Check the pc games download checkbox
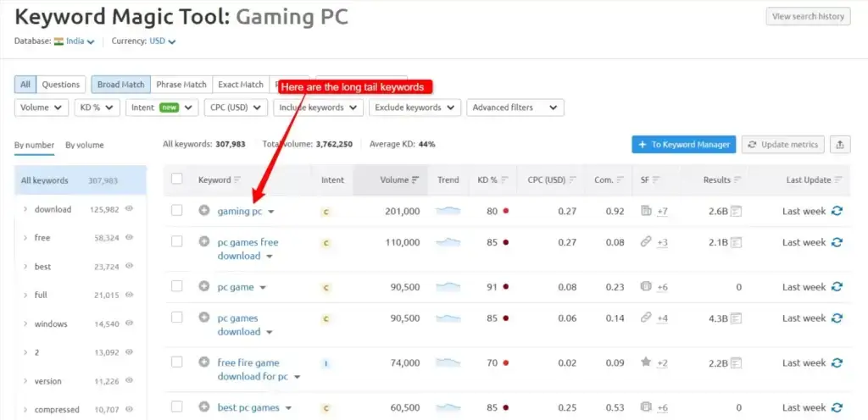Image resolution: width=868 pixels, height=420 pixels. pos(176,318)
